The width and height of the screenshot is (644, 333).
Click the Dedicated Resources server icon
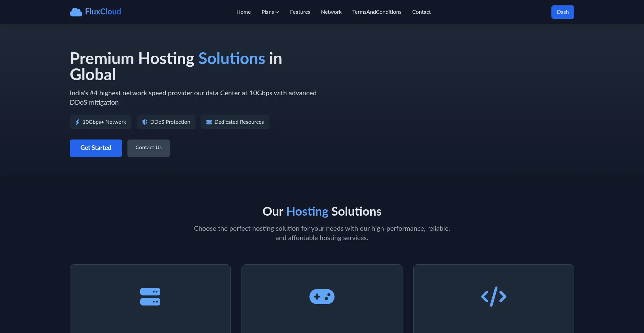coord(209,122)
